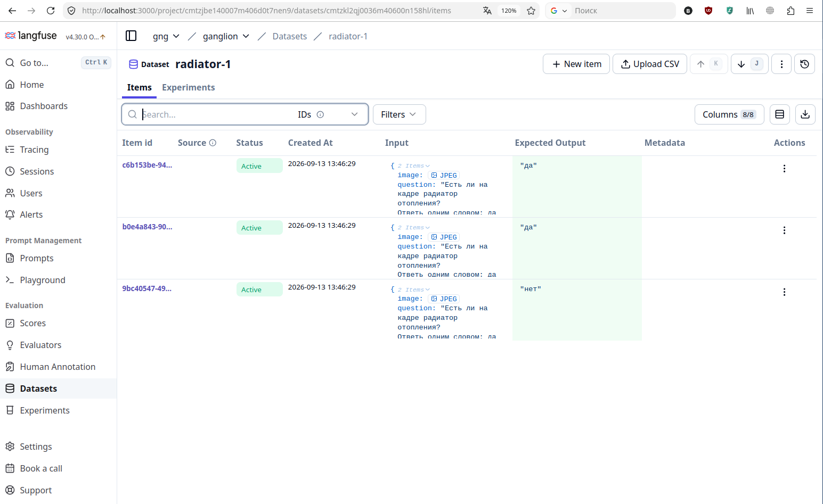
Task: Collapse second row's 2 Items JSON
Action: (x=414, y=228)
